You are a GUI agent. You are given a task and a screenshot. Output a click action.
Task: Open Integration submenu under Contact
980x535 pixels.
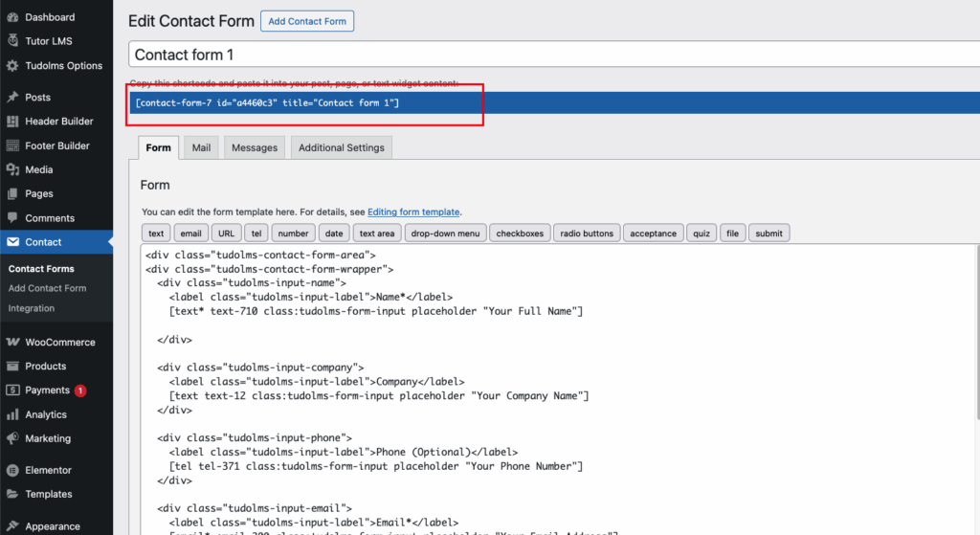[x=32, y=308]
